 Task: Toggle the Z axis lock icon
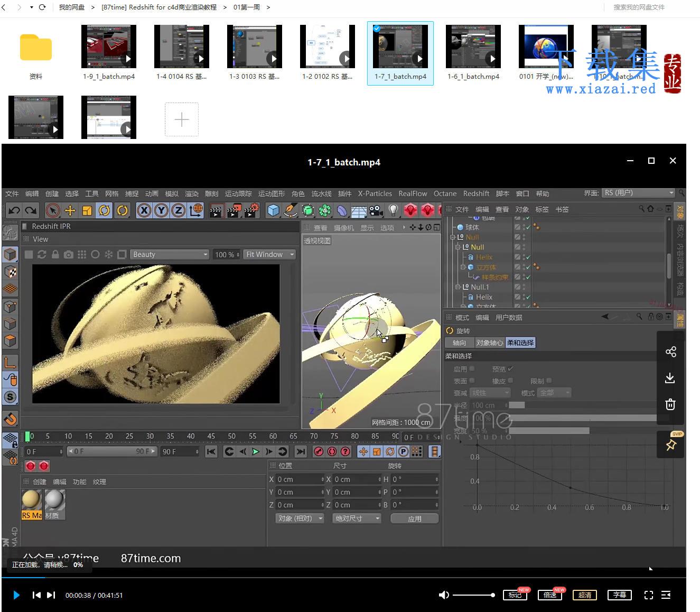[179, 210]
